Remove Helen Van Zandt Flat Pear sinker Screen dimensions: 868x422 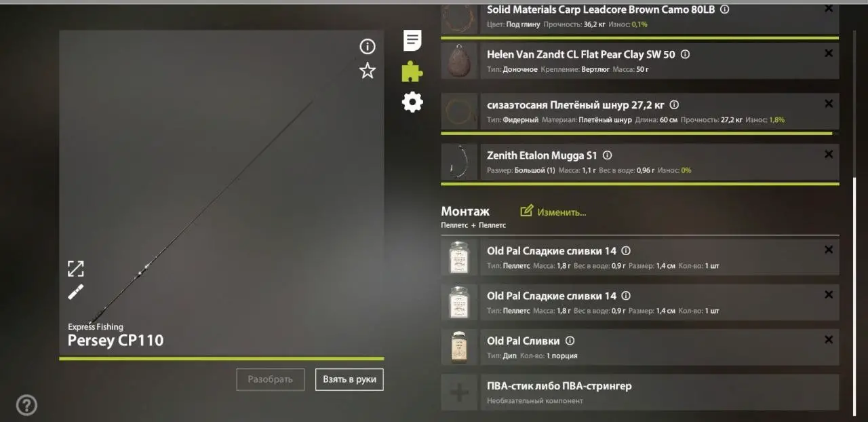828,54
